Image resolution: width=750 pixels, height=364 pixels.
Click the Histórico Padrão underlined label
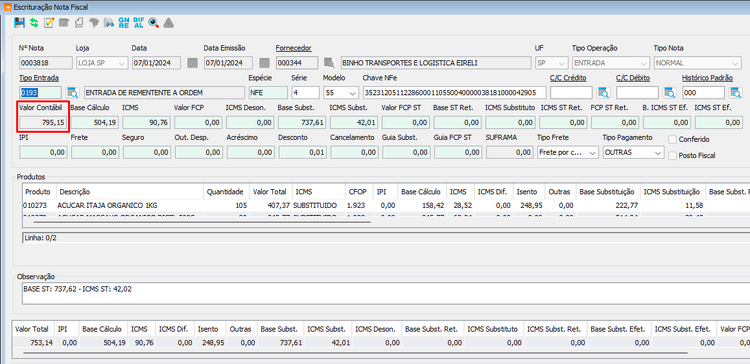pyautogui.click(x=707, y=78)
